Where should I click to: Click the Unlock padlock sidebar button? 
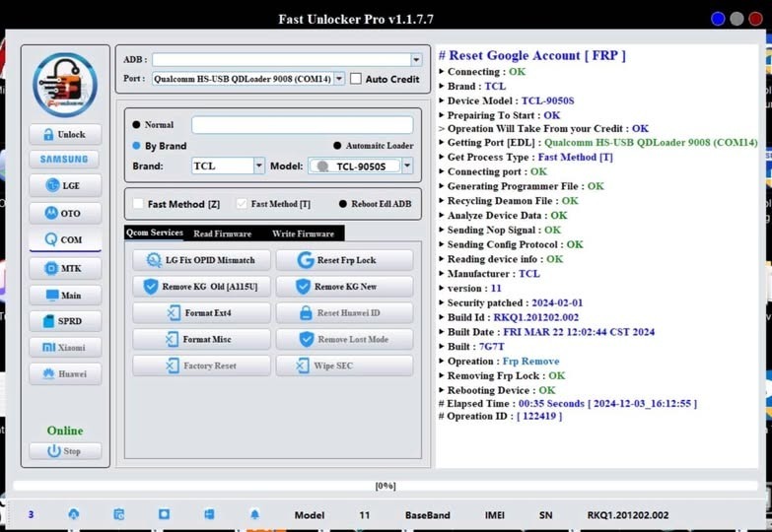click(65, 134)
